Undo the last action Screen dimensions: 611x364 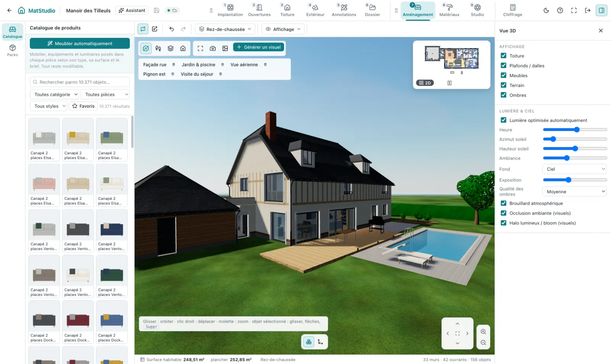pos(171,29)
